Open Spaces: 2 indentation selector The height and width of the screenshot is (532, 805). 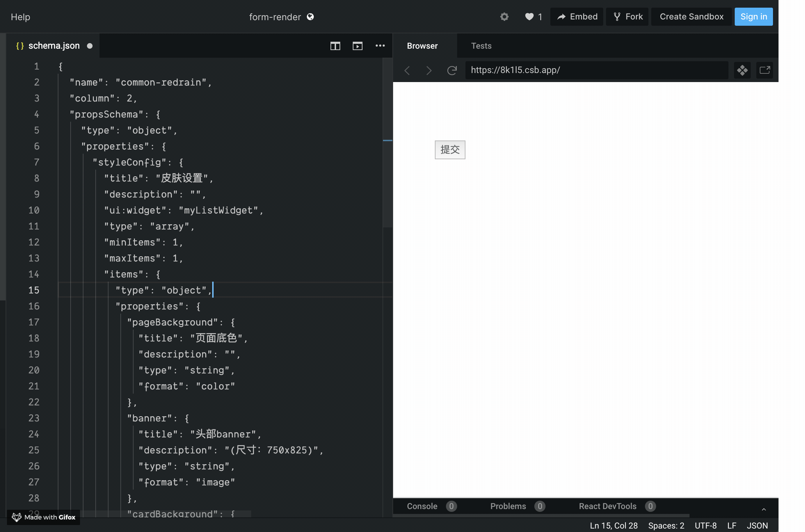(x=666, y=525)
